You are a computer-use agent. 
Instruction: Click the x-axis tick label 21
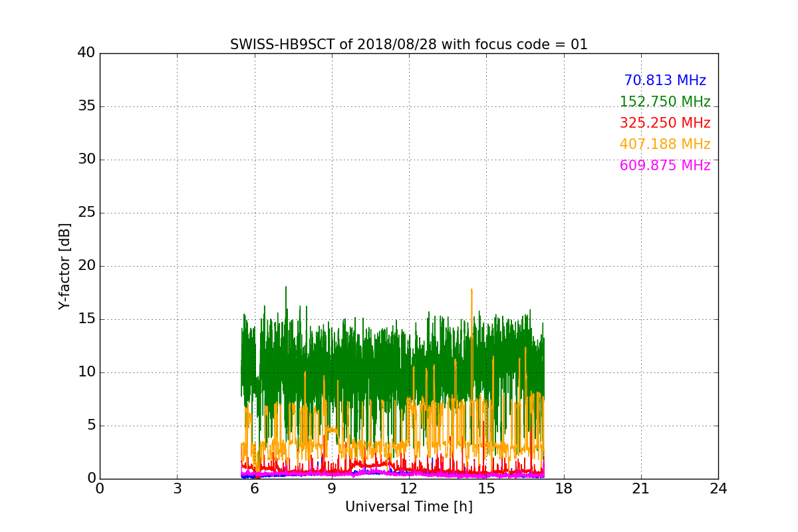tap(641, 489)
